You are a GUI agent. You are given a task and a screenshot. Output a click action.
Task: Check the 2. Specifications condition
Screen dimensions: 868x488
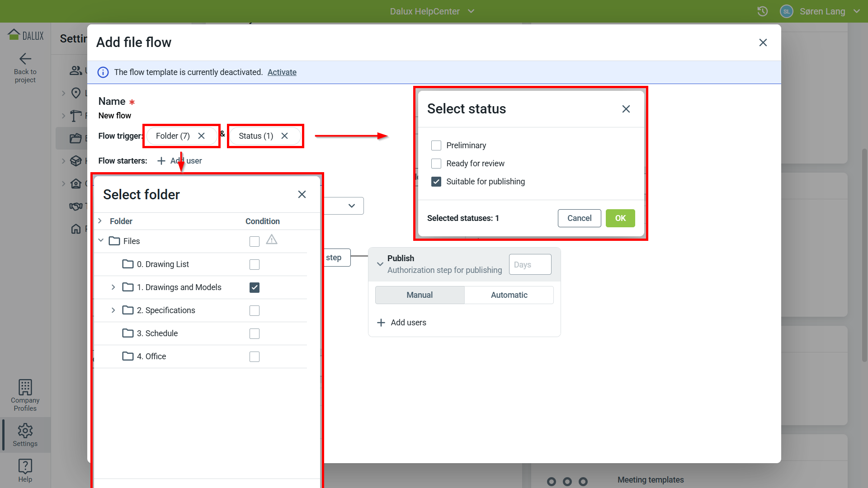255,310
